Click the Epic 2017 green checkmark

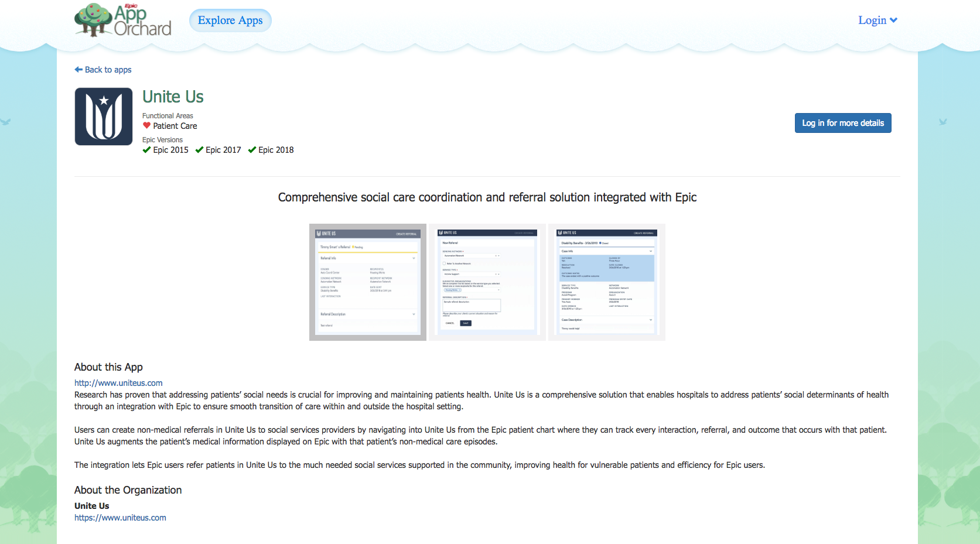[x=199, y=150]
